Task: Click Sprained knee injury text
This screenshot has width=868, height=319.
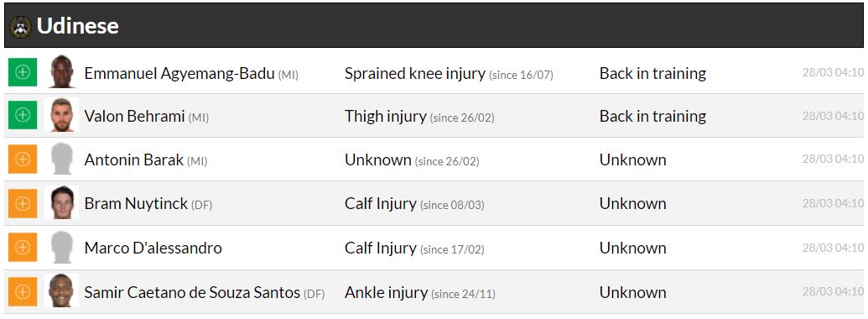Action: tap(414, 73)
